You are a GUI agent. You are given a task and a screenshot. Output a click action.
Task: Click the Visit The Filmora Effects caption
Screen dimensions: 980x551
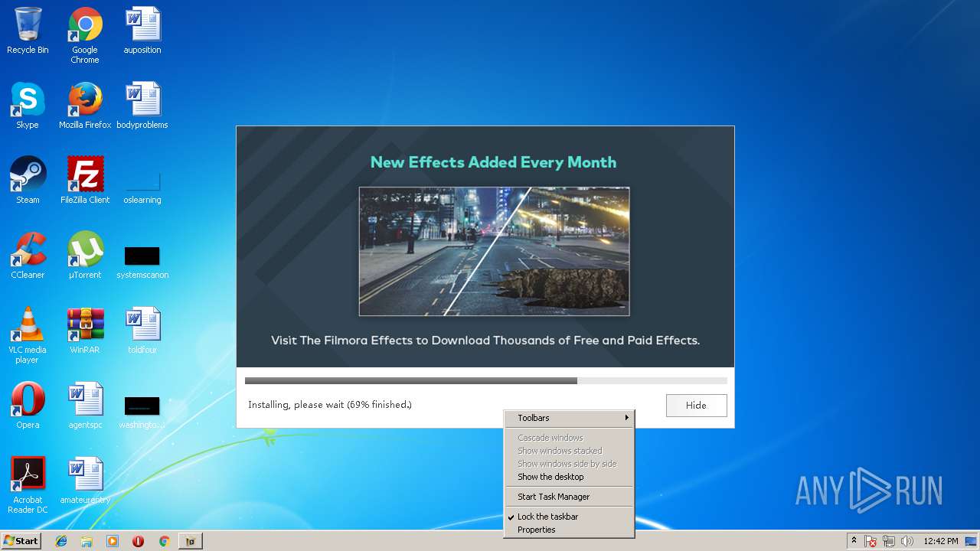(485, 341)
